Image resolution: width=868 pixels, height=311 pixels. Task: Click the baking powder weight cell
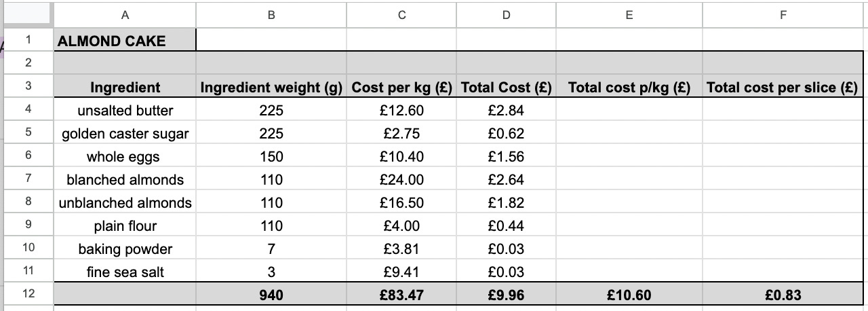[271, 249]
